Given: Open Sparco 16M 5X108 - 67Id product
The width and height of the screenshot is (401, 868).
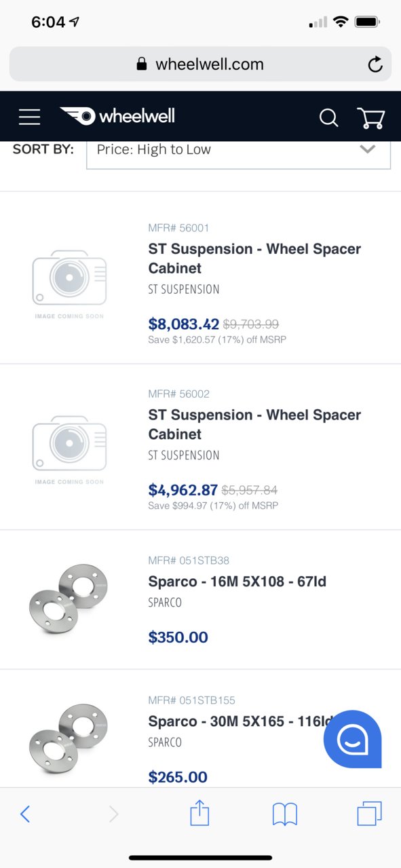Looking at the screenshot, I should pyautogui.click(x=237, y=582).
